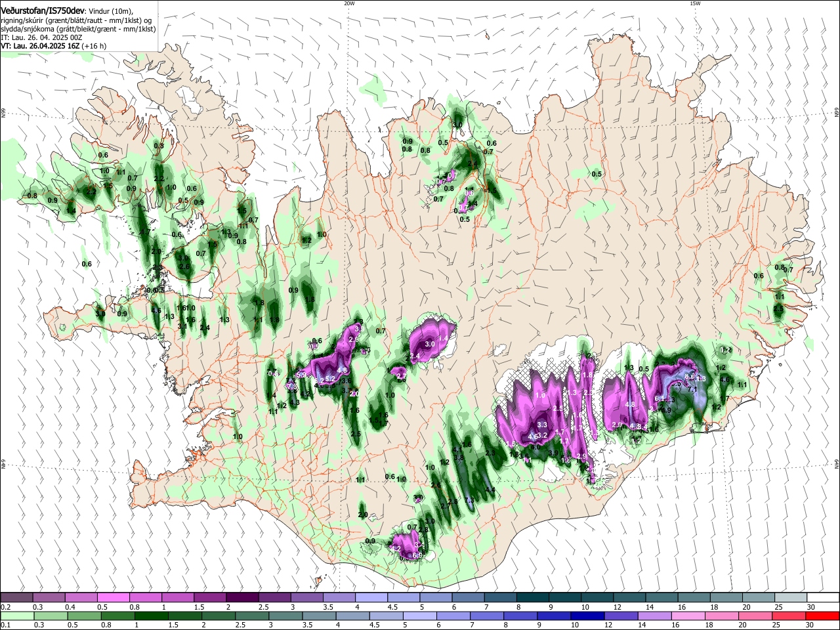Click the upper legend swatch between 0.2 and 0.3
840x630 pixels.
(16, 597)
